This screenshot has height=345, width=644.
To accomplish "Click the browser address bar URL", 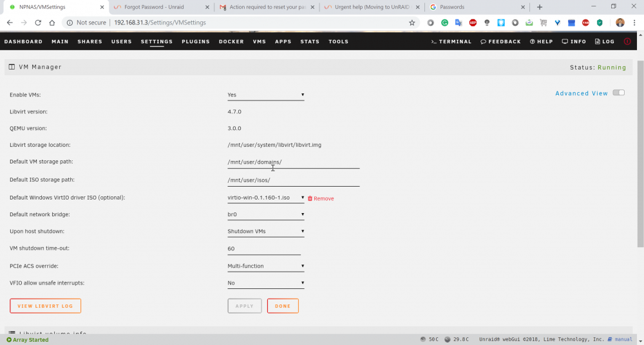I will [x=160, y=23].
